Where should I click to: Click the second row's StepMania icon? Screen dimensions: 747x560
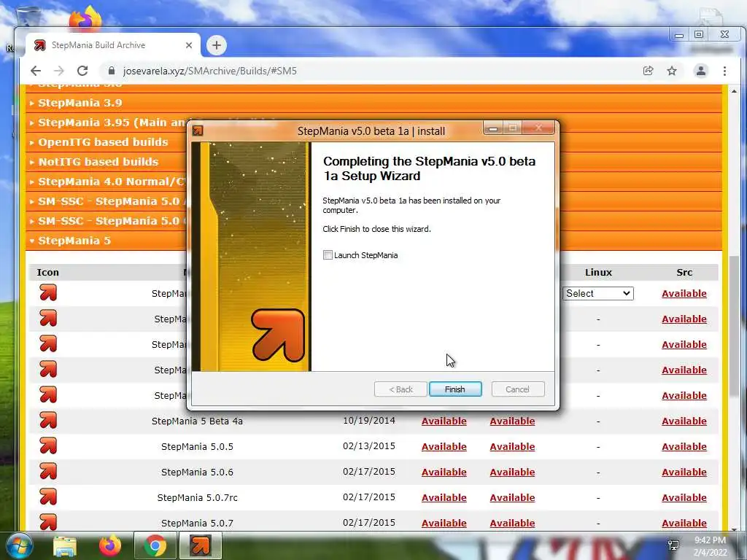point(48,318)
